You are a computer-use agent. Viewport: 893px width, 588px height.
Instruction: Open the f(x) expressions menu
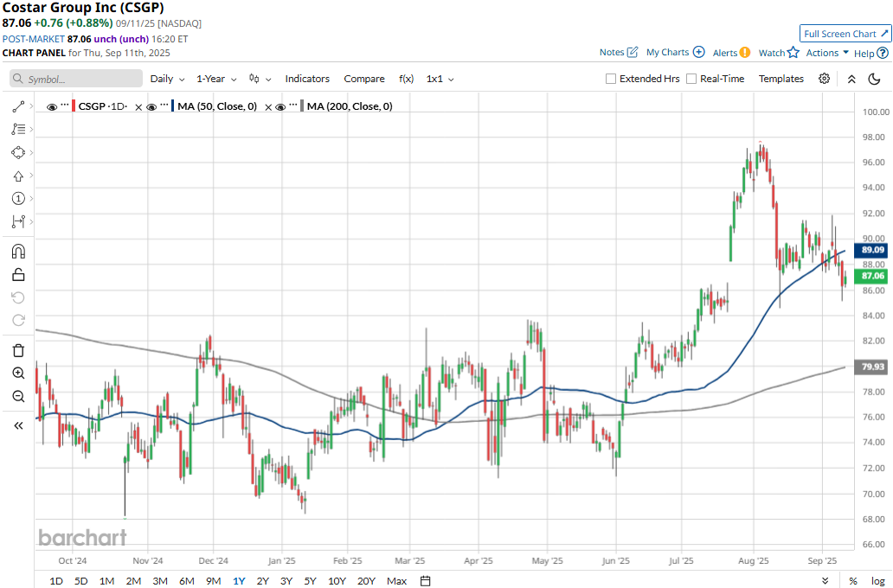pos(406,79)
